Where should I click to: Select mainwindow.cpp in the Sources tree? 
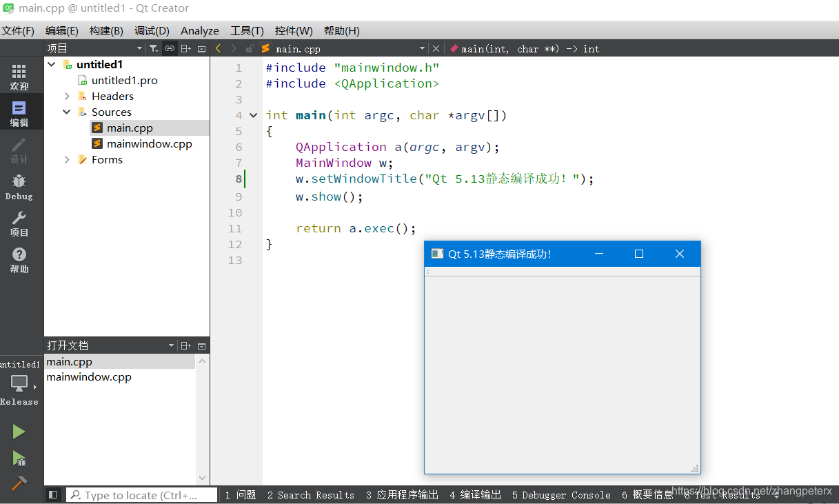150,143
